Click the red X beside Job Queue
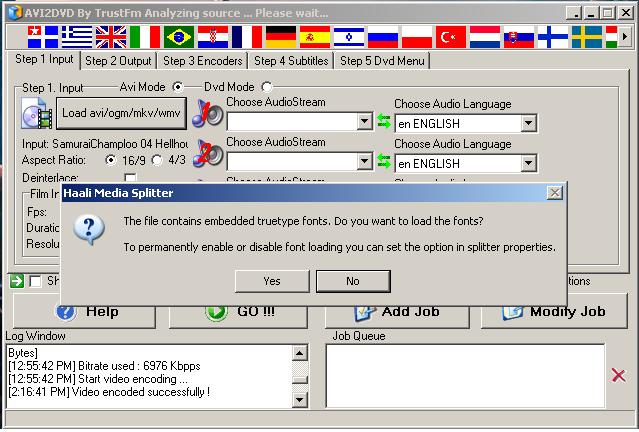The width and height of the screenshot is (639, 432). pyautogui.click(x=619, y=375)
